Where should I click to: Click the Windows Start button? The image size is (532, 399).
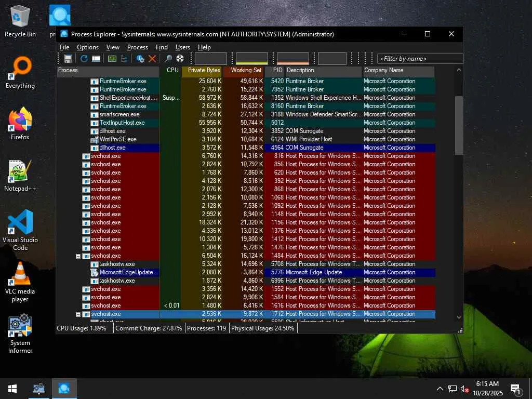coord(12,389)
